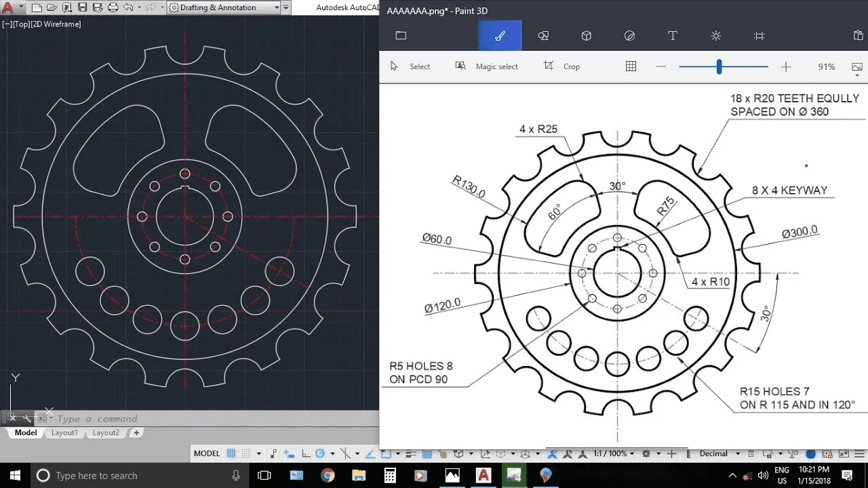Zoom in with plus in Paint 3D
The height and width of the screenshot is (488, 868).
[x=786, y=66]
